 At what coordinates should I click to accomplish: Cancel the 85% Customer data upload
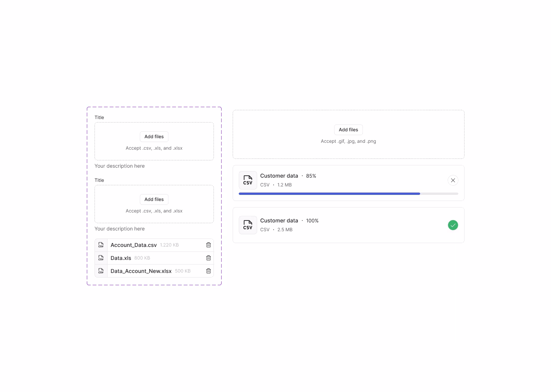pos(453,180)
